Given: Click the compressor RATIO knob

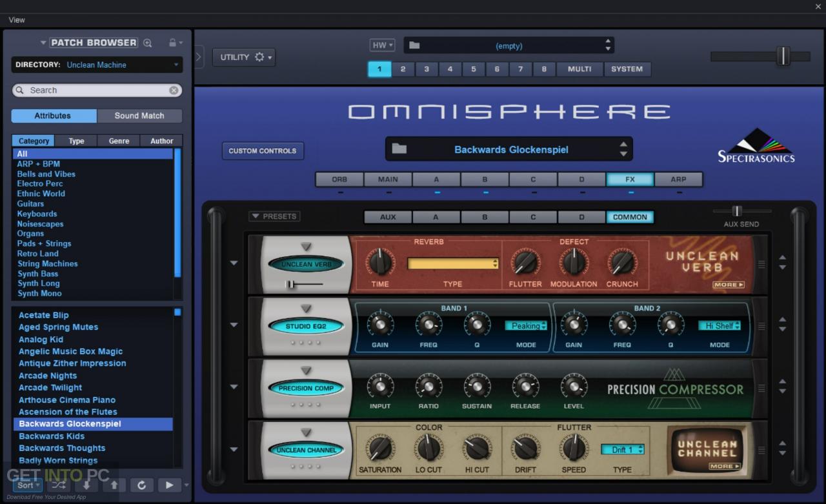Looking at the screenshot, I should (x=428, y=387).
